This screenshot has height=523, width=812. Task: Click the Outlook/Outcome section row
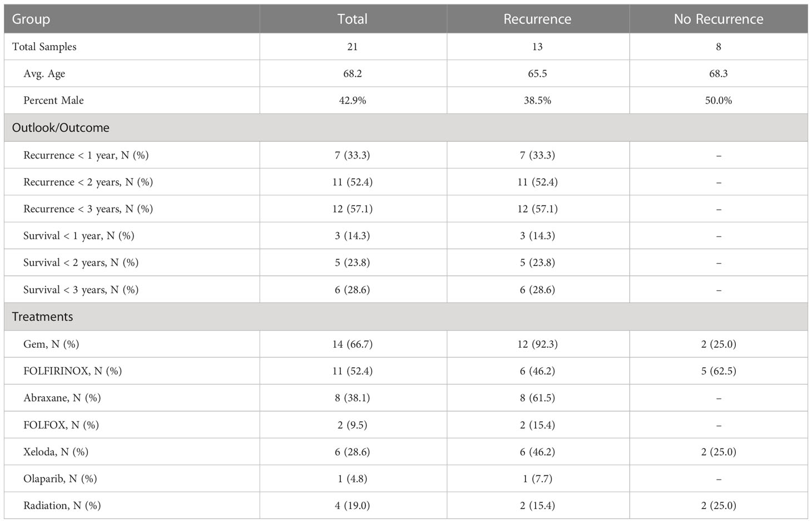(x=406, y=127)
